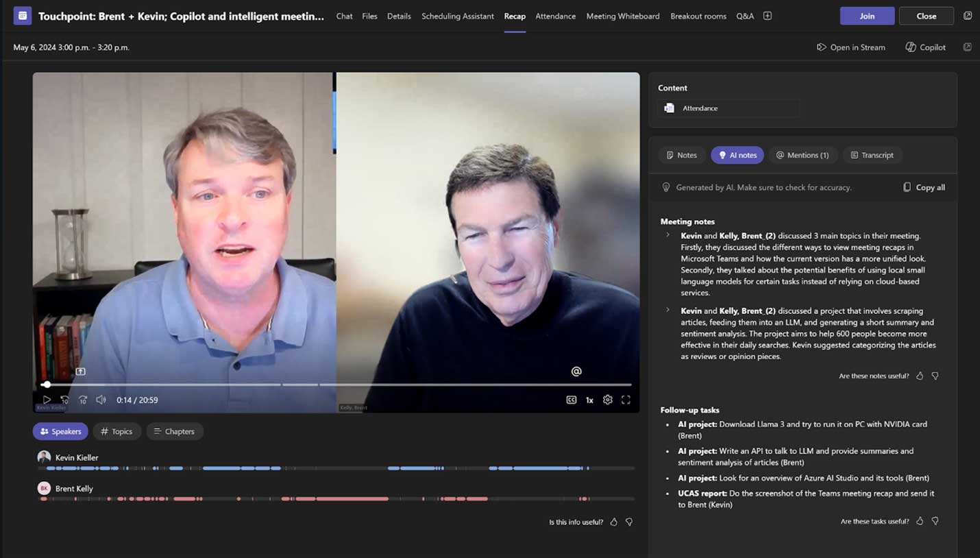The width and height of the screenshot is (980, 558).
Task: Skip back 10 seconds in recording
Action: pos(64,400)
